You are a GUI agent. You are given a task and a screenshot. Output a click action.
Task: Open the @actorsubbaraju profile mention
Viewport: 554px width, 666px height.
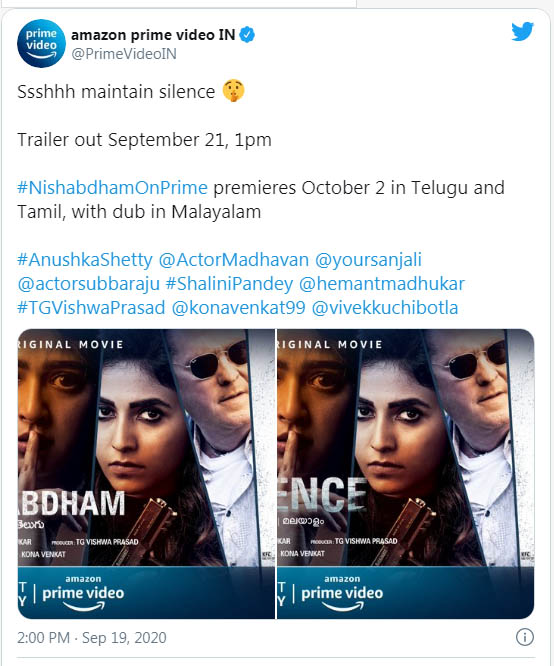coord(88,284)
